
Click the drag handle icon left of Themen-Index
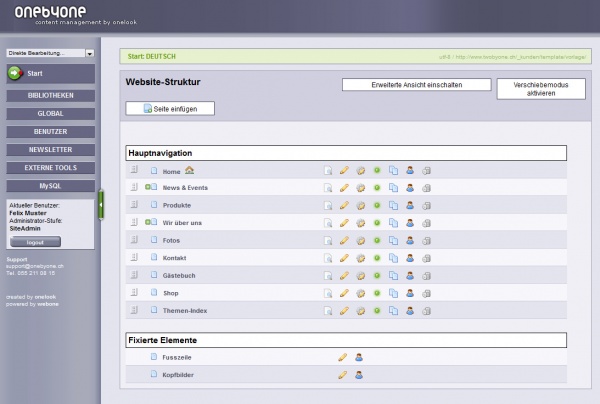click(133, 310)
